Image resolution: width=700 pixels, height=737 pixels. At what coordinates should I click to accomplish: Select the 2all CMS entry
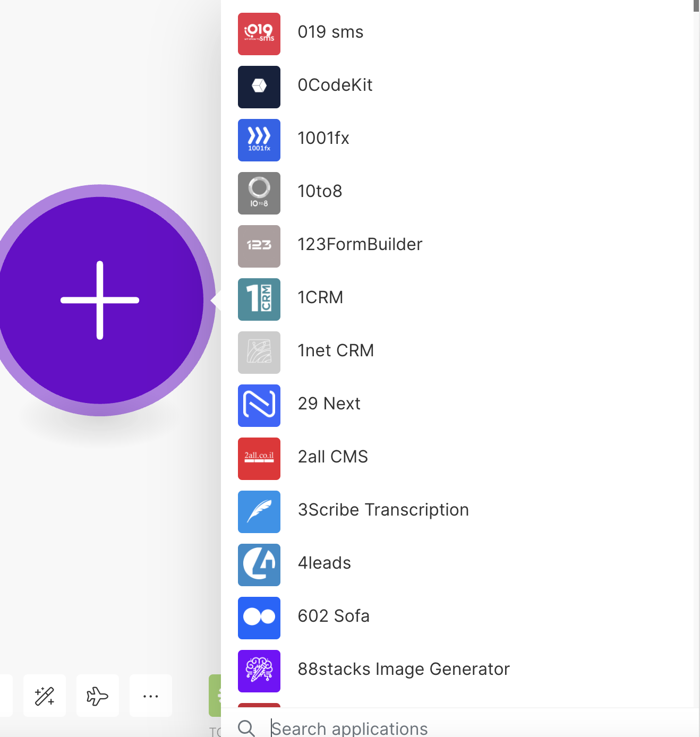pos(333,457)
